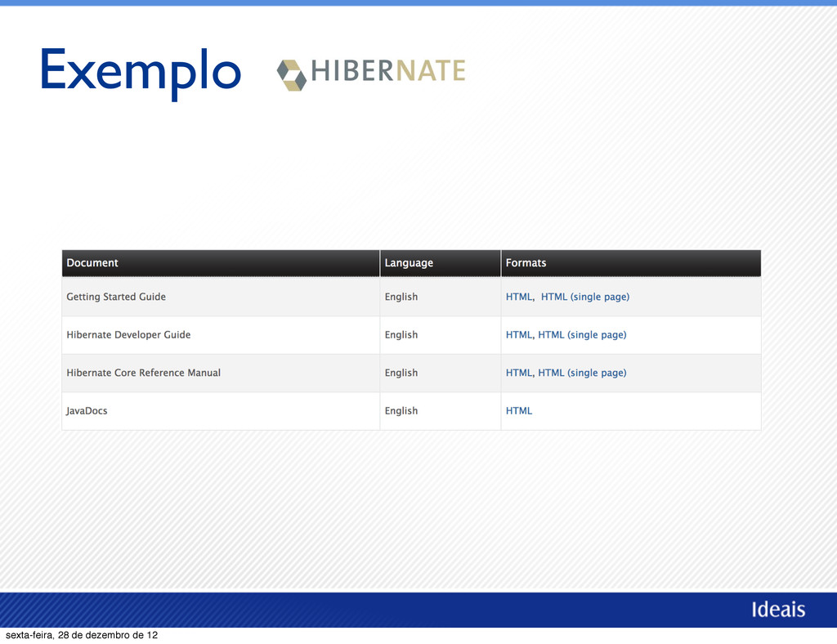
Task: Click the Language column header
Action: pos(441,263)
